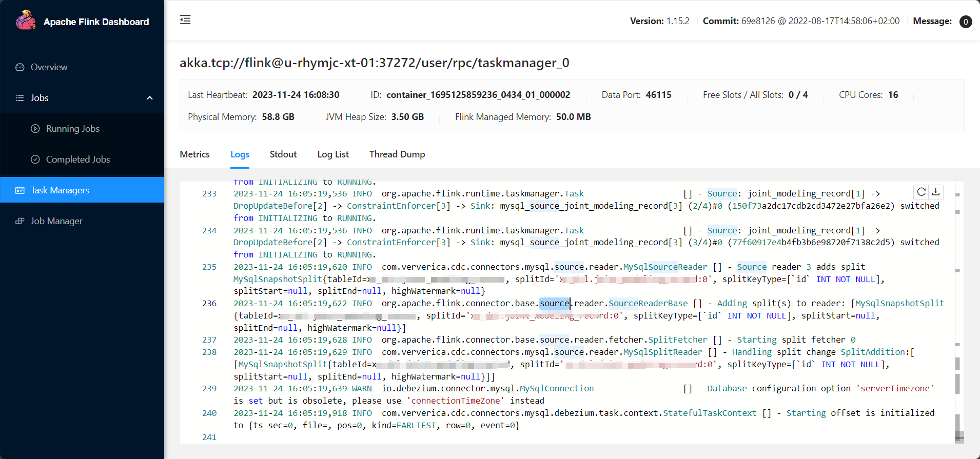The height and width of the screenshot is (459, 980).
Task: Reload the logs with refresh icon
Action: (x=922, y=192)
